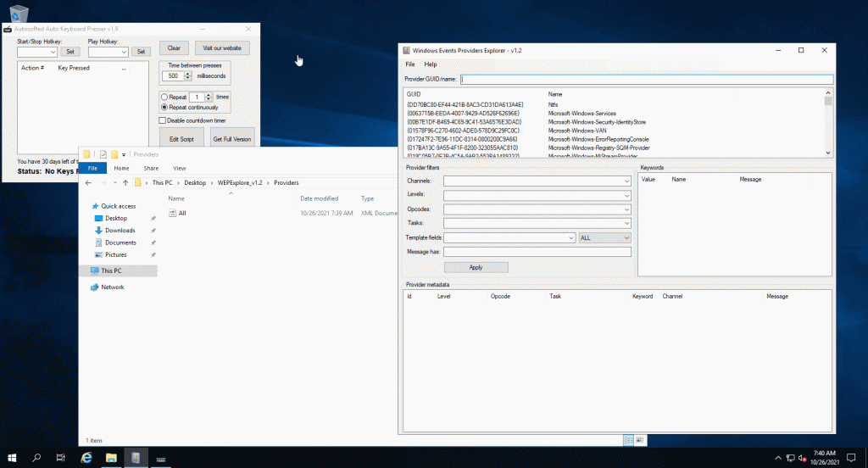Click the Provider GUID/name input field
The height and width of the screenshot is (468, 868).
(x=647, y=80)
